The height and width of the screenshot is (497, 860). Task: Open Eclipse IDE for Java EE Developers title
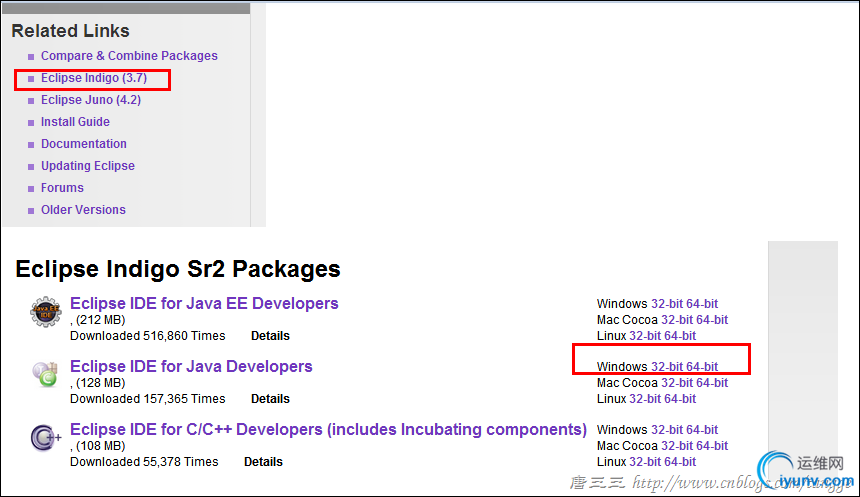coord(204,303)
